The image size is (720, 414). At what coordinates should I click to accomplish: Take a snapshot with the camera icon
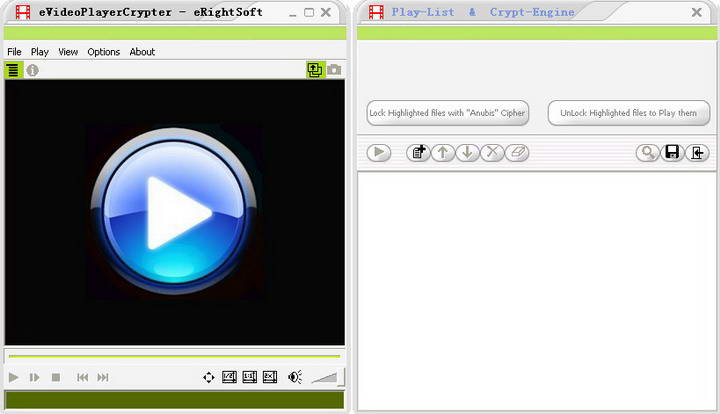pyautogui.click(x=334, y=70)
